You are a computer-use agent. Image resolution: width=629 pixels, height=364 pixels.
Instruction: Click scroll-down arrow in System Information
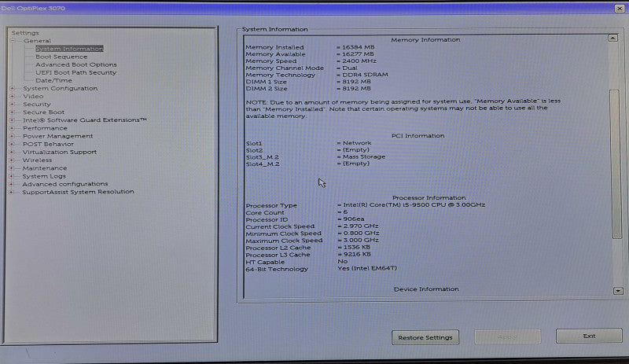618,291
